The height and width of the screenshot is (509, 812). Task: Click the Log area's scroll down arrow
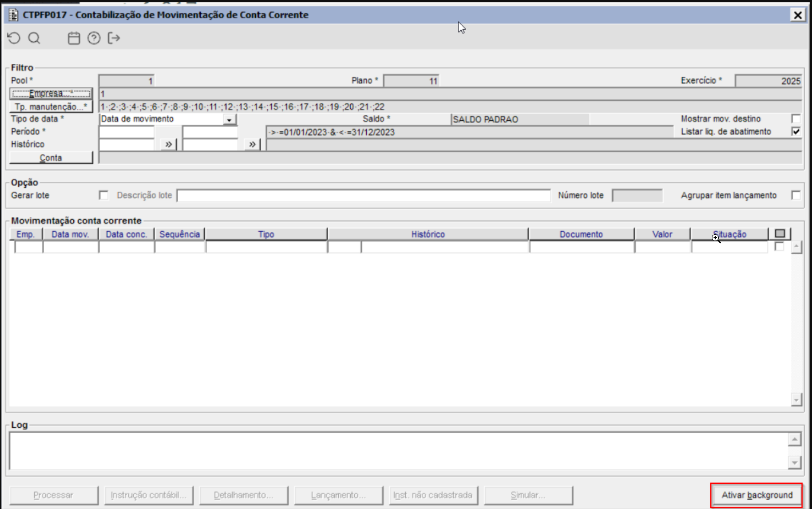point(794,462)
